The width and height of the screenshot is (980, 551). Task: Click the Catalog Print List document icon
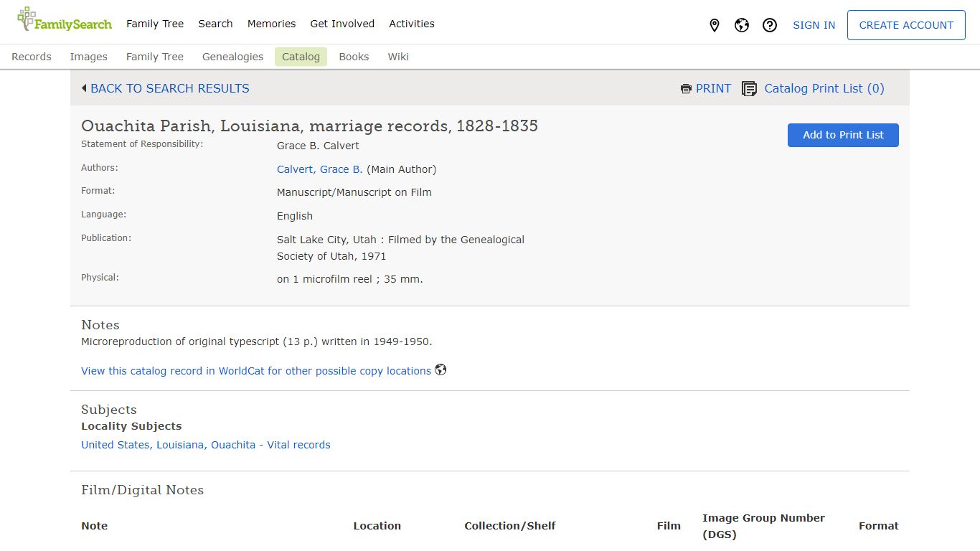tap(749, 89)
